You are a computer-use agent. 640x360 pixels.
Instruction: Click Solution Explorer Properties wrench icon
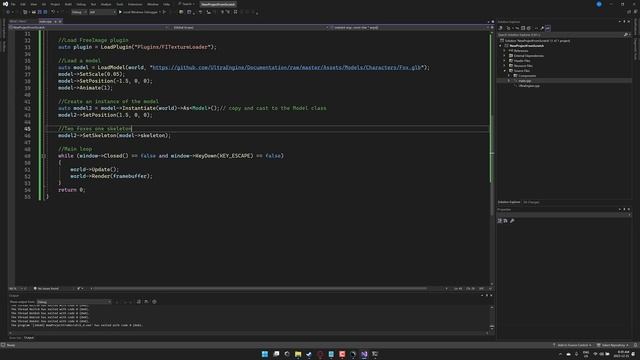pos(542,28)
